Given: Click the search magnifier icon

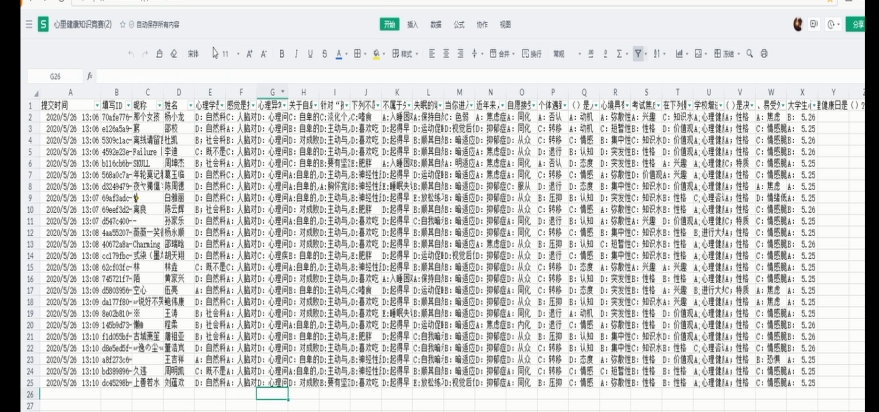Looking at the screenshot, I should point(750,54).
